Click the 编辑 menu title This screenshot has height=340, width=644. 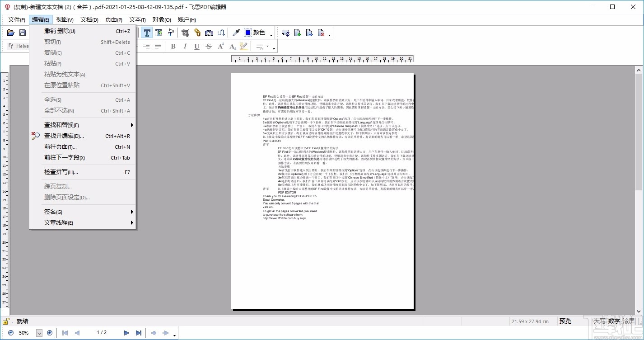41,19
